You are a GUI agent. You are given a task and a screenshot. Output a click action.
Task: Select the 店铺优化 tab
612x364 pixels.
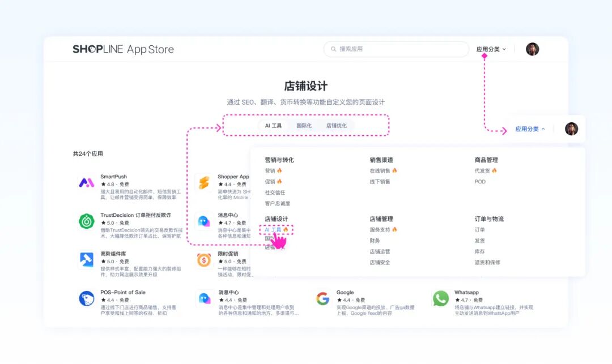coord(337,126)
